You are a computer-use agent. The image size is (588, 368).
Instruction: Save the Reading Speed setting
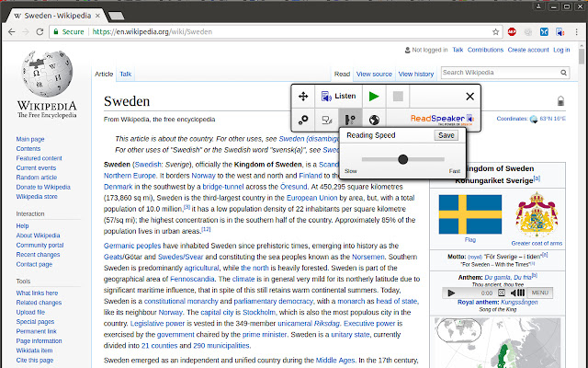click(x=446, y=135)
